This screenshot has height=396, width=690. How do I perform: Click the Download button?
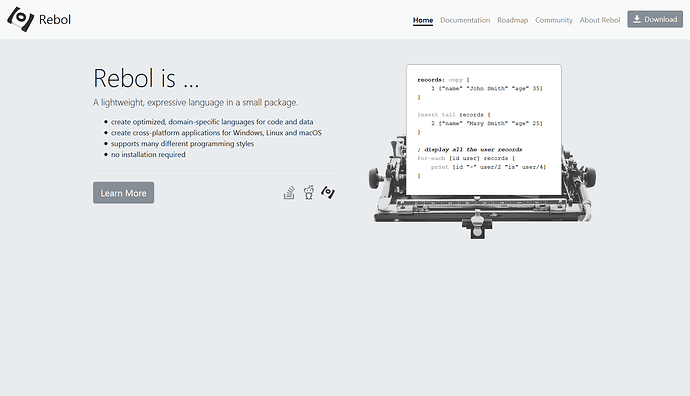(x=655, y=19)
